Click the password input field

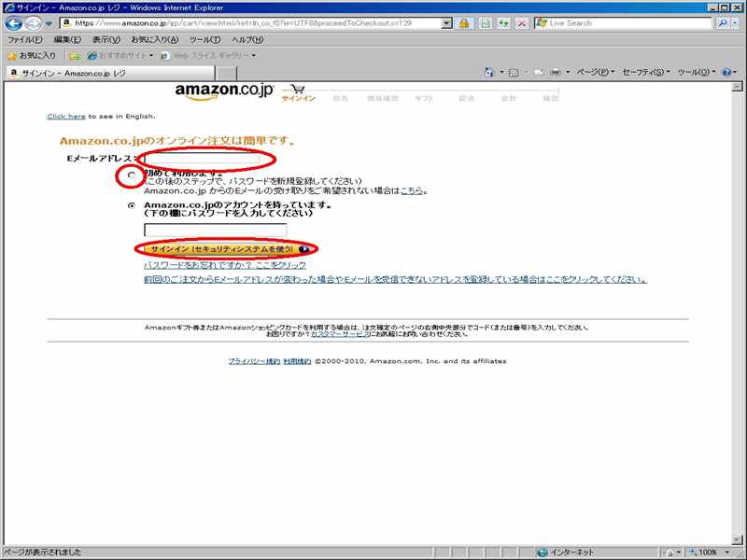click(216, 230)
